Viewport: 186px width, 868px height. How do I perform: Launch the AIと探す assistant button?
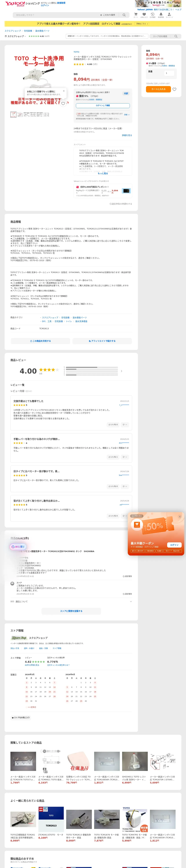pyautogui.click(x=18, y=547)
